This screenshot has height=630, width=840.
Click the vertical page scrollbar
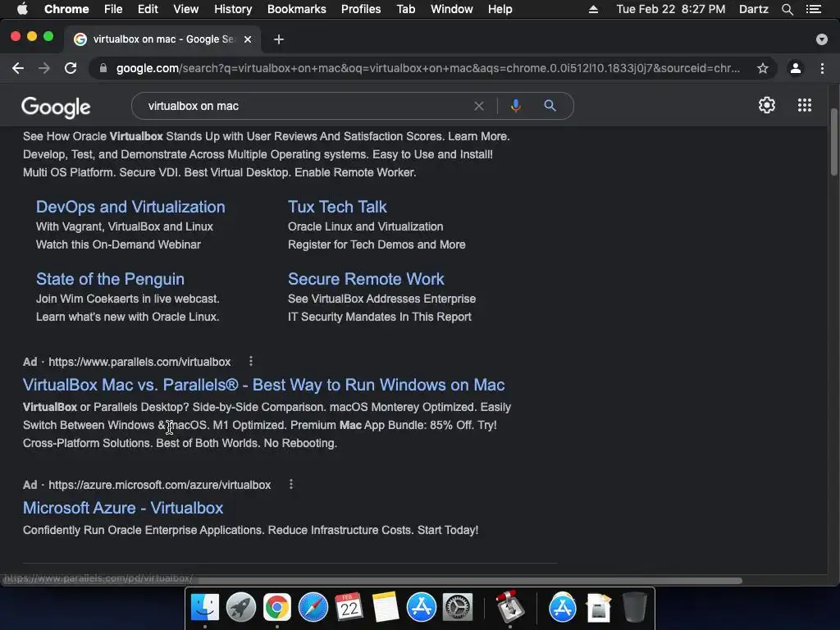coord(833,142)
